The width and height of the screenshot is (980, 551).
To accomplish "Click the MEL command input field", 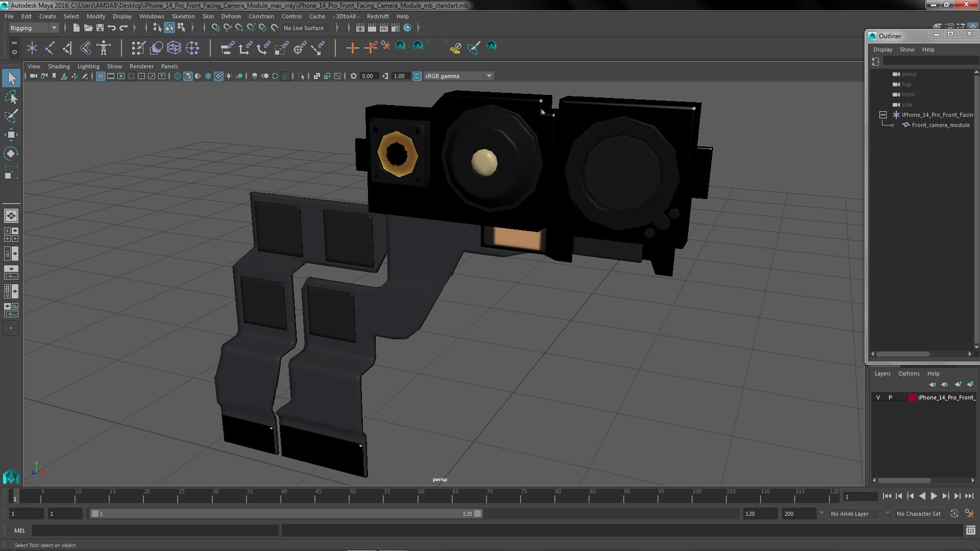I will coord(155,531).
